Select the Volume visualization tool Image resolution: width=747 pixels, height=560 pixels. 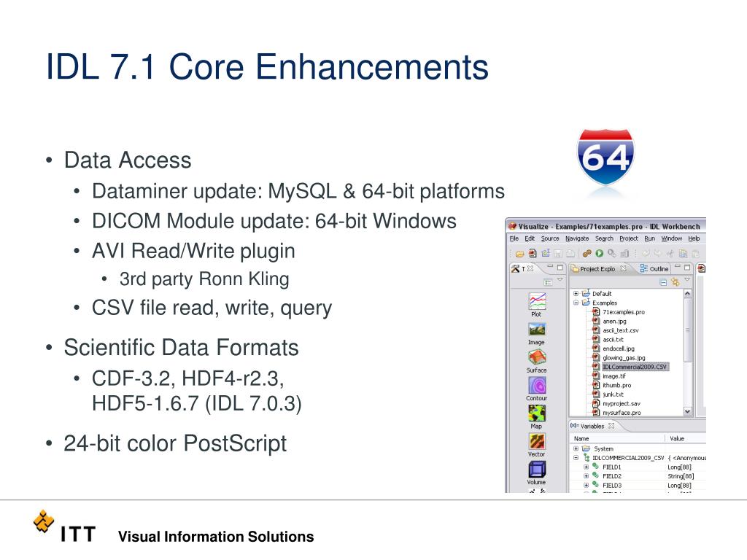[x=537, y=472]
